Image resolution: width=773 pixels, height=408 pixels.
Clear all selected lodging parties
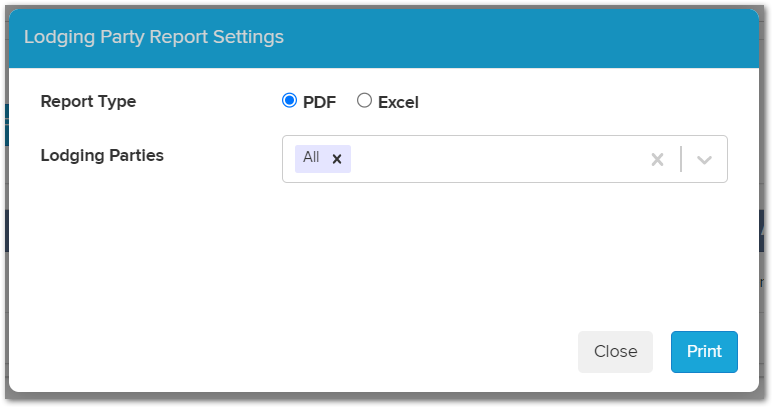click(657, 160)
